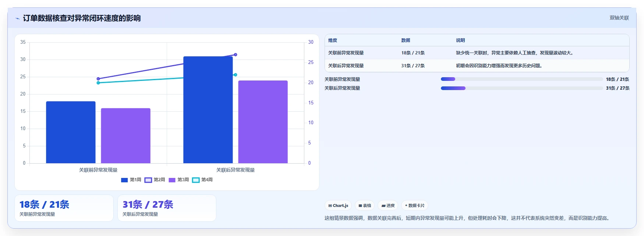Click description starting 缺少统一关联时
Viewport: 644px width, 236px height.
pyautogui.click(x=515, y=53)
